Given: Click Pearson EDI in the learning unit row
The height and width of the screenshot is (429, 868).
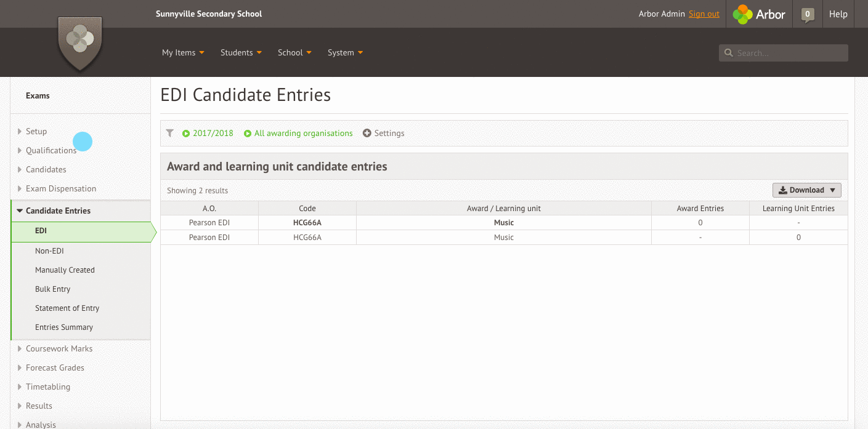Looking at the screenshot, I should point(209,238).
